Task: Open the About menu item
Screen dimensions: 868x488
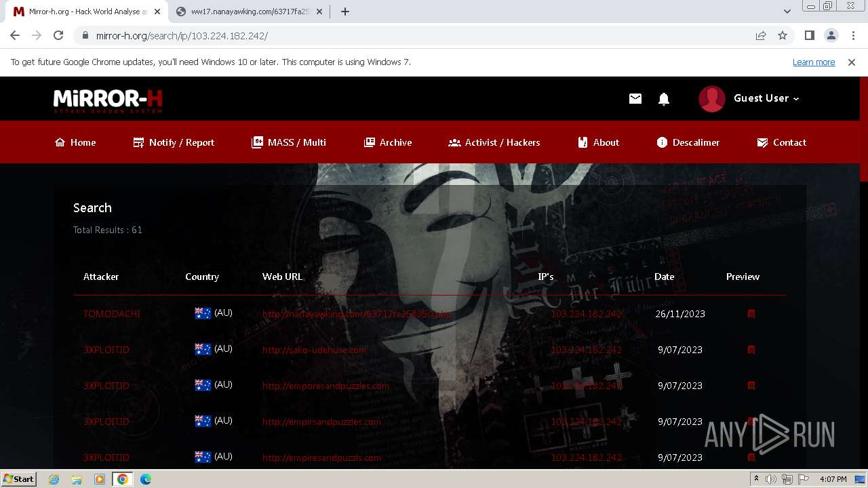Action: coord(598,142)
